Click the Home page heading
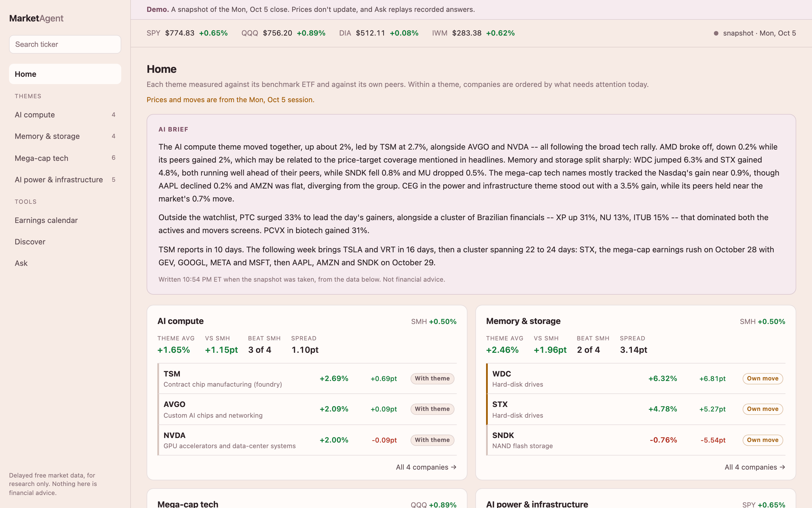812x508 pixels. [x=162, y=69]
